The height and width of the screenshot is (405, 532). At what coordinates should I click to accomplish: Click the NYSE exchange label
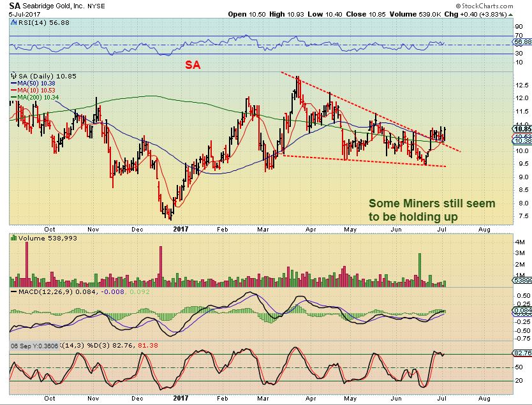pos(96,6)
